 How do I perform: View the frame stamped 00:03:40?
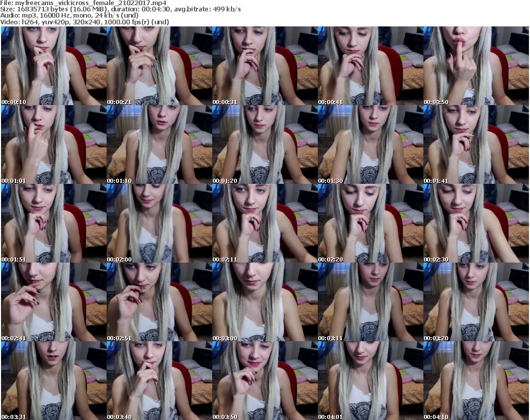tap(159, 381)
